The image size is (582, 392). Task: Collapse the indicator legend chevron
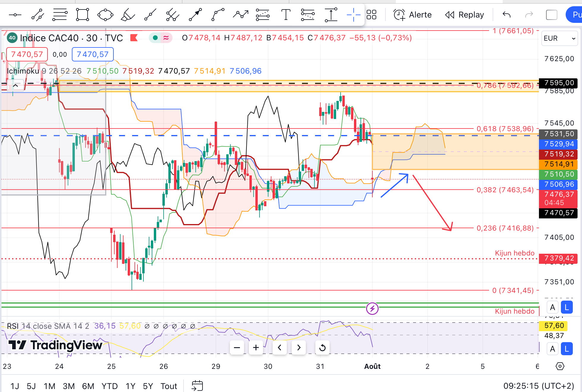point(15,86)
